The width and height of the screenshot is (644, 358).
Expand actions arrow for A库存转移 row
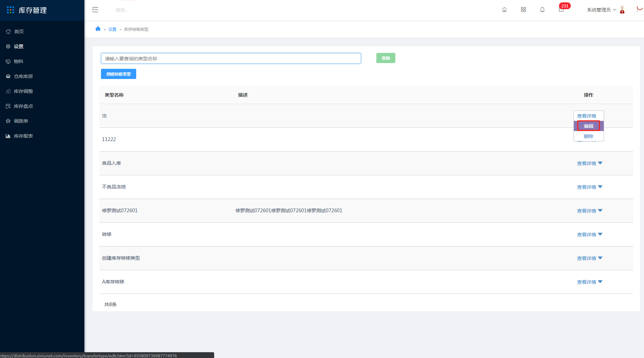(600, 282)
